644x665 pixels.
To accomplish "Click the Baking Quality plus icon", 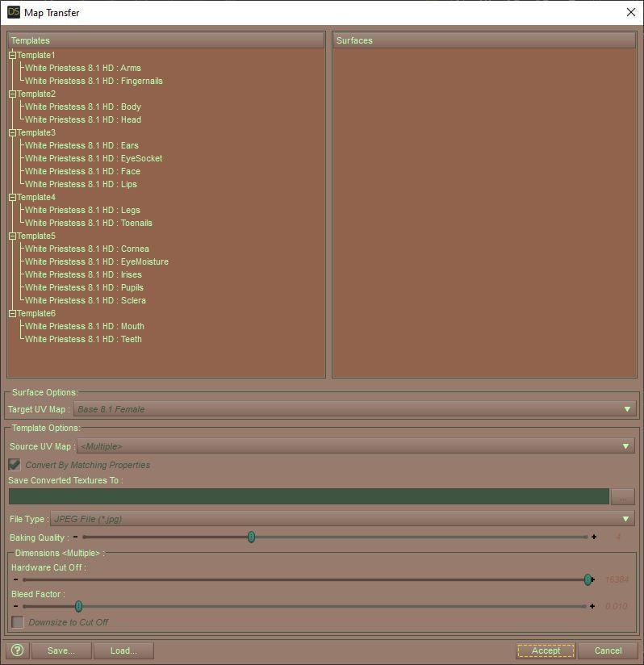I will coord(594,537).
